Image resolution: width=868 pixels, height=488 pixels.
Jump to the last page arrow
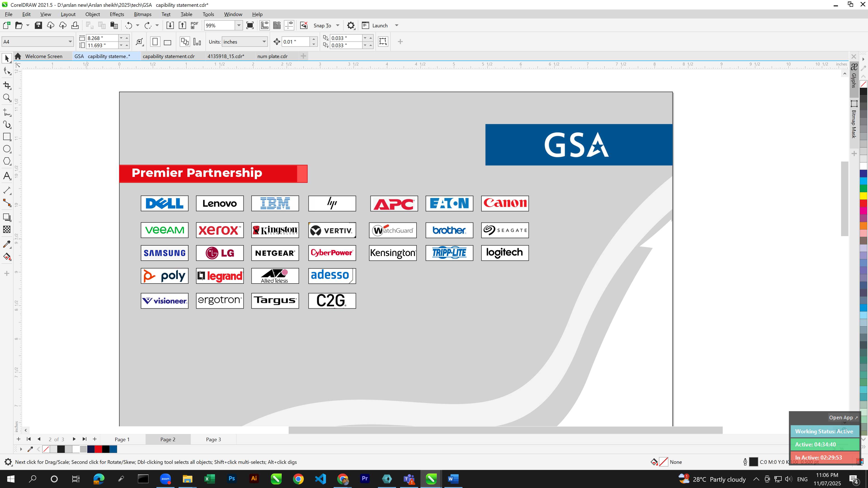[x=84, y=439]
